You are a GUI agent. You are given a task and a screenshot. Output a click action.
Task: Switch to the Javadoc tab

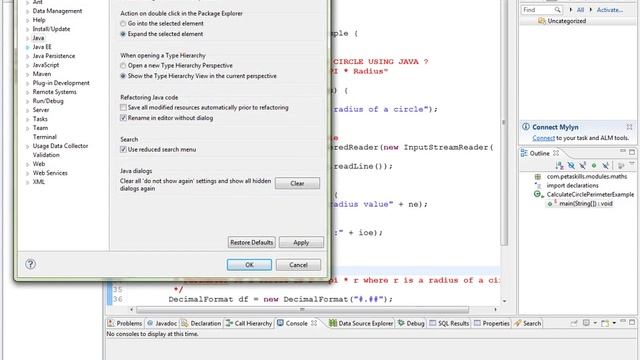[162, 323]
